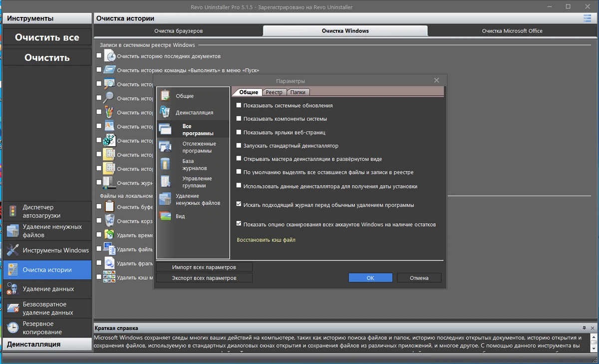Click Экспорт всех параметров
Screen dimensions: 599x364
pos(204,278)
